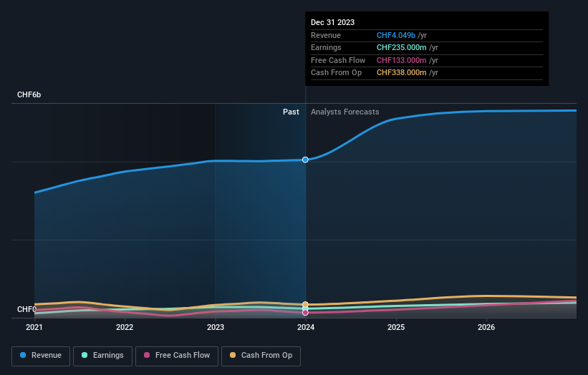588x375 pixels.
Task: Click the teal Earnings legend dot
Action: (x=85, y=355)
